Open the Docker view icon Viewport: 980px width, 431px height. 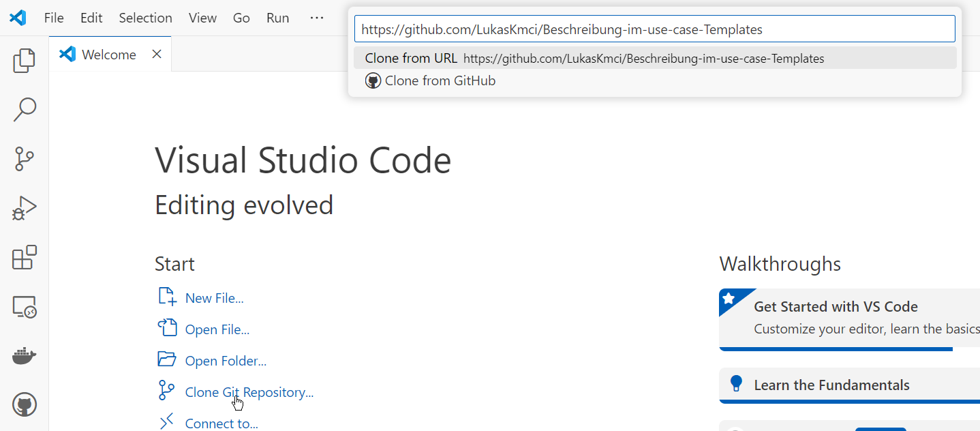25,355
